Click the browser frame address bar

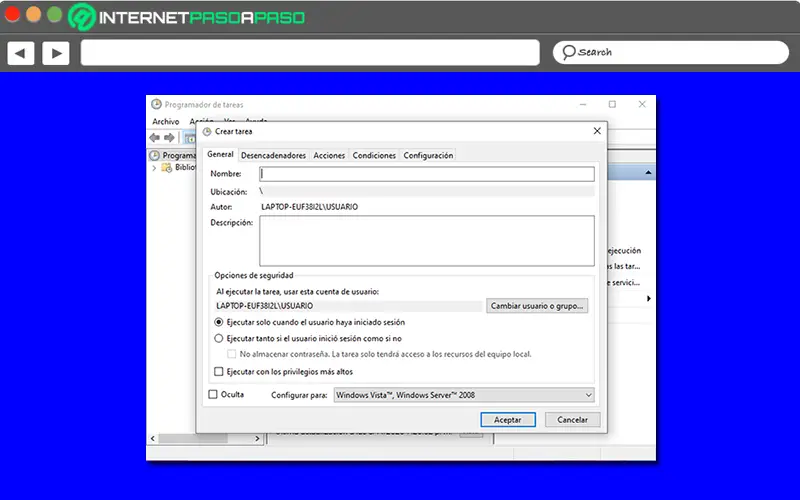pos(310,53)
